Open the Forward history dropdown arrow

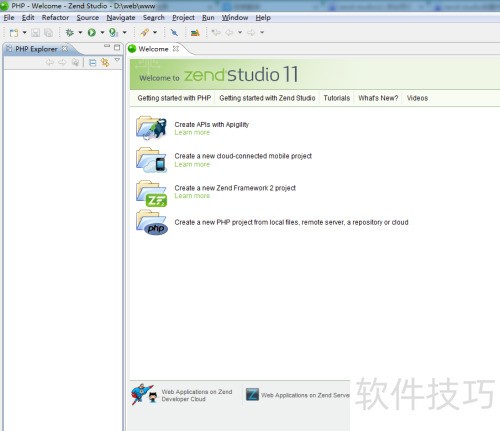(262, 33)
